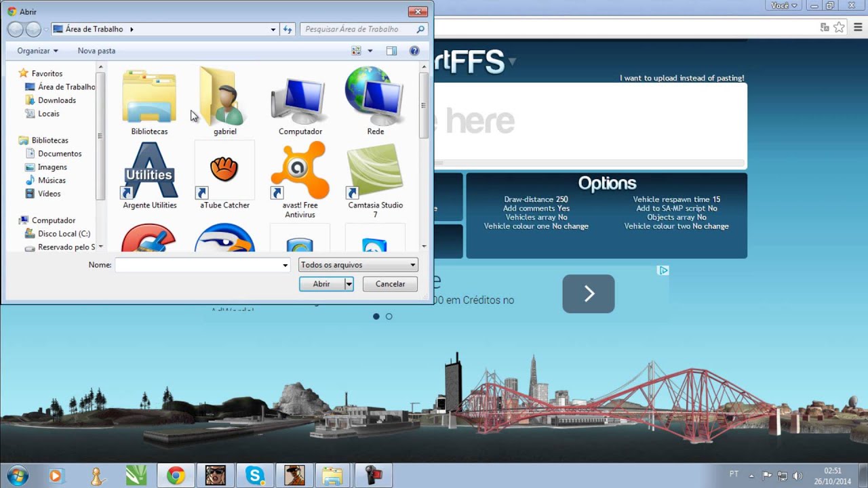Click the taskbar clock 02:51
This screenshot has width=868, height=488.
(x=833, y=470)
